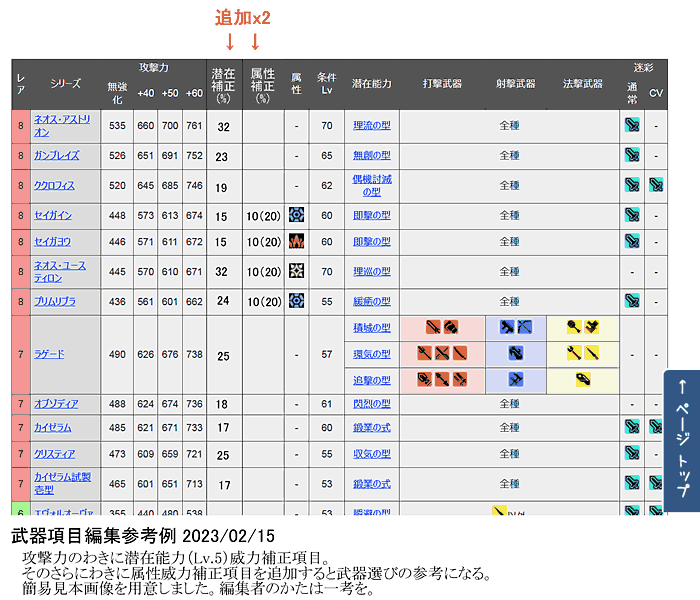
Task: Click the fire element icon in セイガヨウ row
Action: pos(296,241)
